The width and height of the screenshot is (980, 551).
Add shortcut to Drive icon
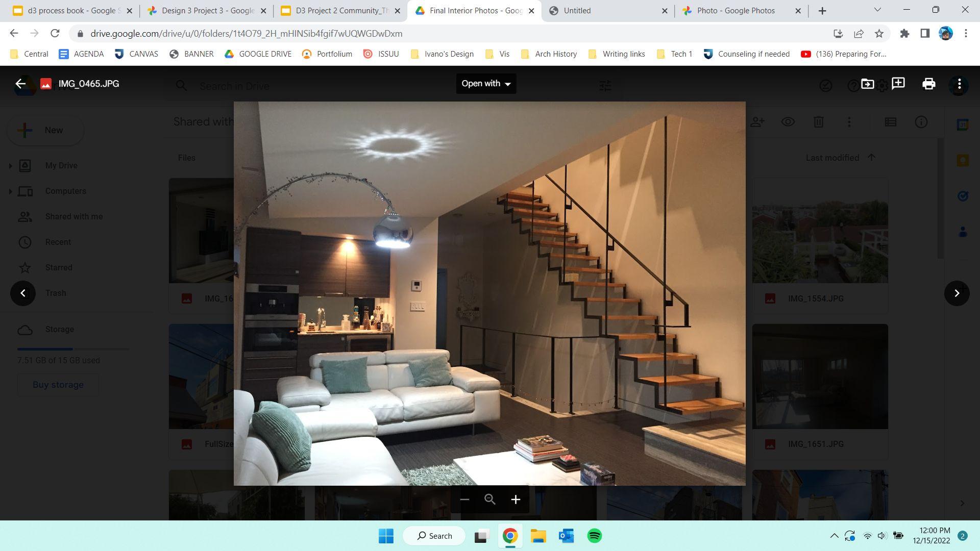point(867,84)
